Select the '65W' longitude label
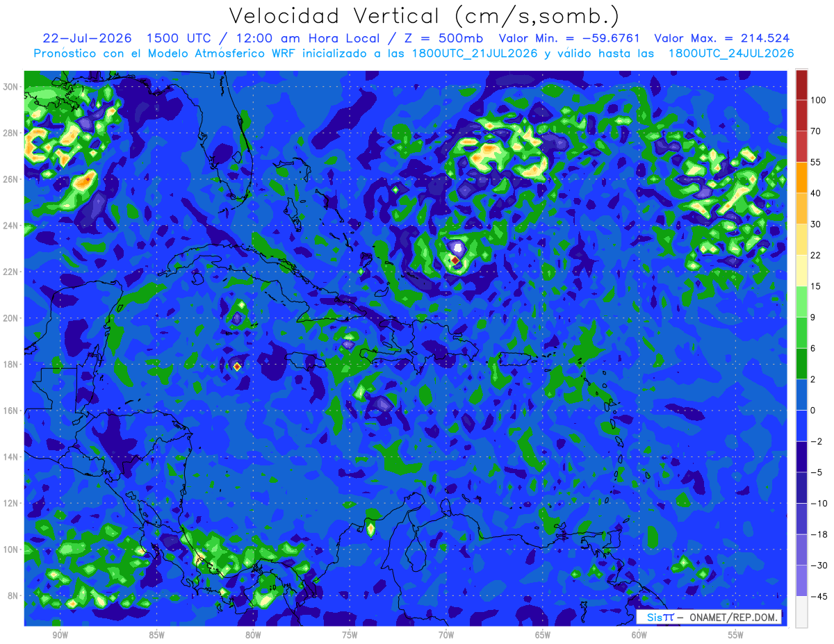834x644 pixels. [543, 635]
